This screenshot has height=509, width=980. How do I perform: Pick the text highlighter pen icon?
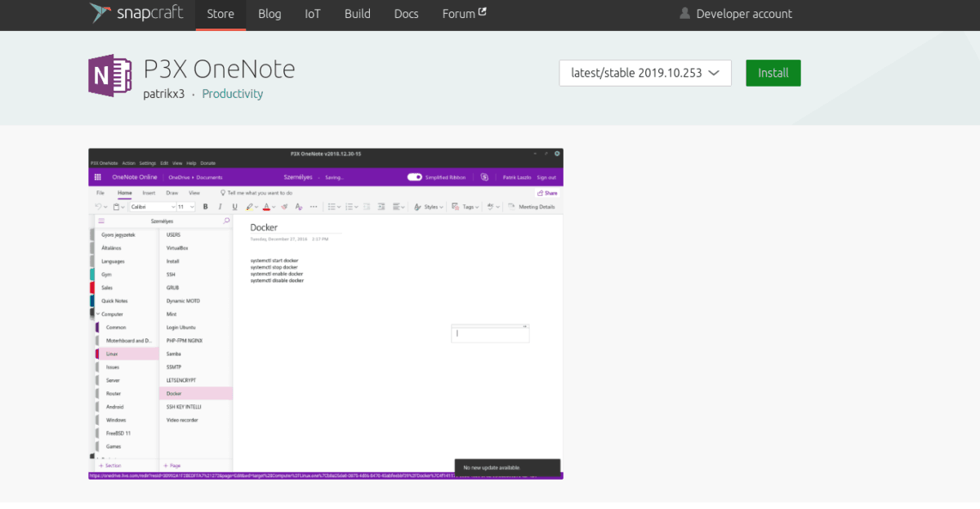(248, 206)
